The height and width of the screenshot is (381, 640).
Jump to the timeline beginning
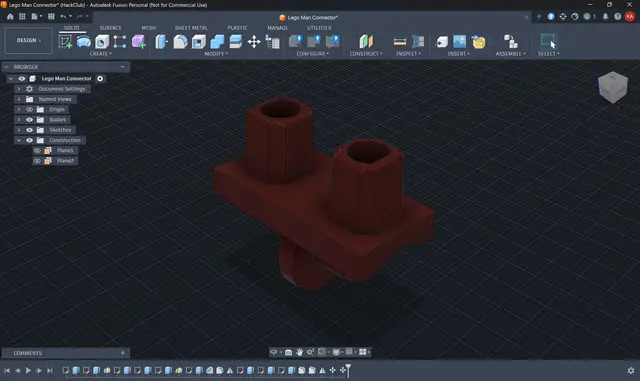7,370
